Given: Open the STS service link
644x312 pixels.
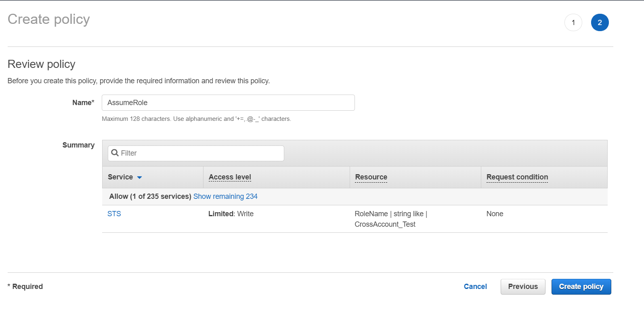Looking at the screenshot, I should [114, 214].
